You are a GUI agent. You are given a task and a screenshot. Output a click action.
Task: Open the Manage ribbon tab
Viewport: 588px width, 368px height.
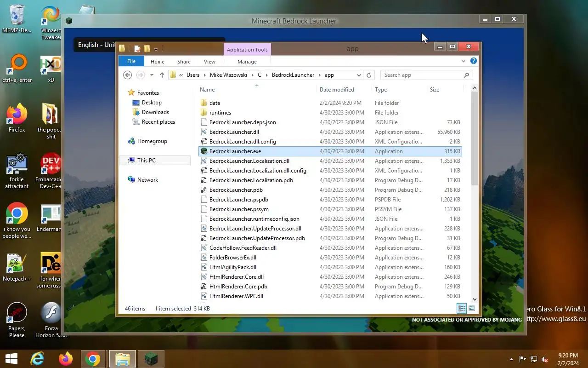[247, 61]
